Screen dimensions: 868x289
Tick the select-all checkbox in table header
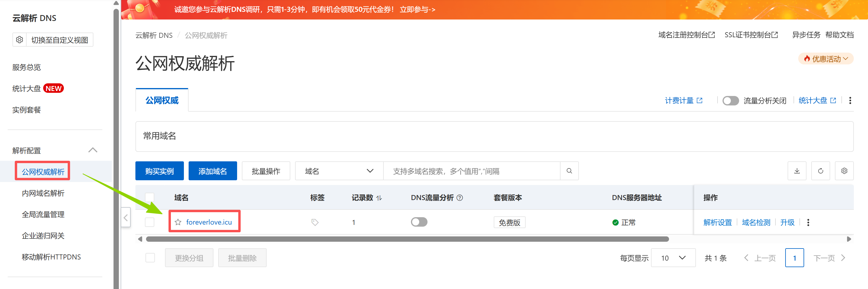150,198
